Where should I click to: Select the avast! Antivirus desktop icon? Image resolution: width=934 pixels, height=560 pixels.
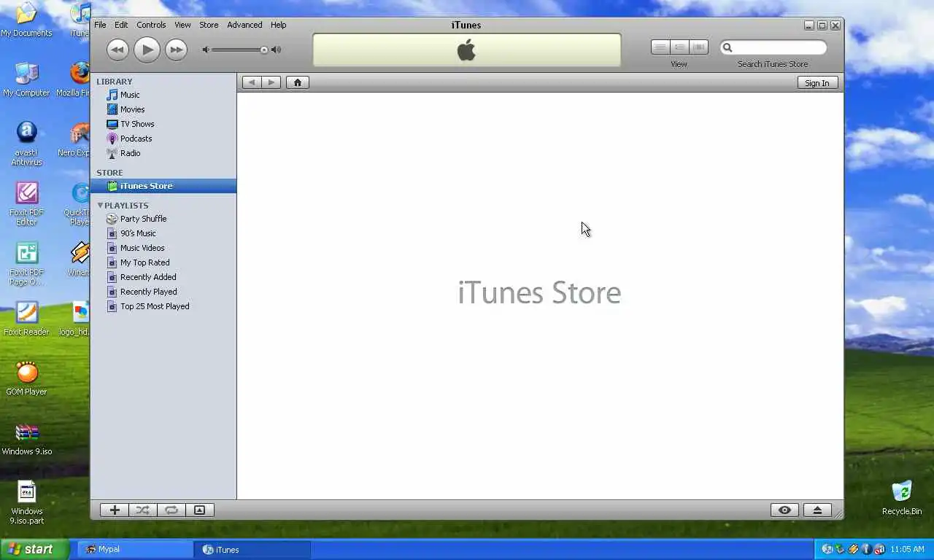point(27,144)
